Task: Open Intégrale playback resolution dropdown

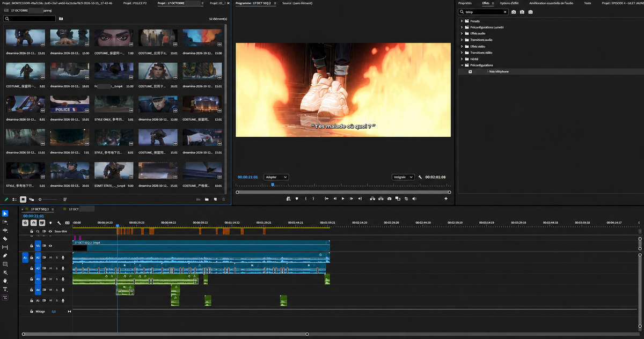Action: tap(403, 177)
